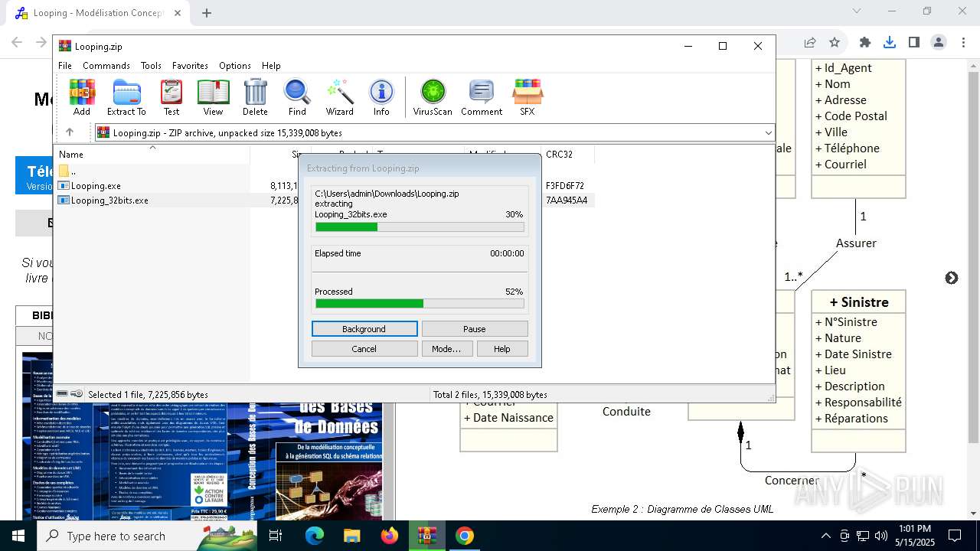Viewport: 980px width, 551px height.
Task: Cancel the extraction
Action: coord(364,349)
